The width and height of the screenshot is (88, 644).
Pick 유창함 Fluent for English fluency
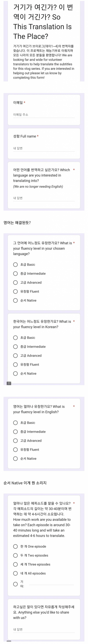point(16,450)
